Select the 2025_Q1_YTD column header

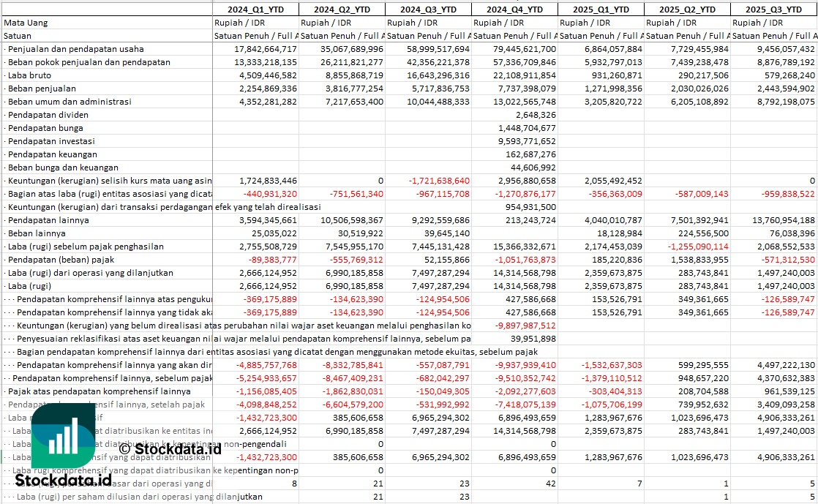pyautogui.click(x=601, y=10)
